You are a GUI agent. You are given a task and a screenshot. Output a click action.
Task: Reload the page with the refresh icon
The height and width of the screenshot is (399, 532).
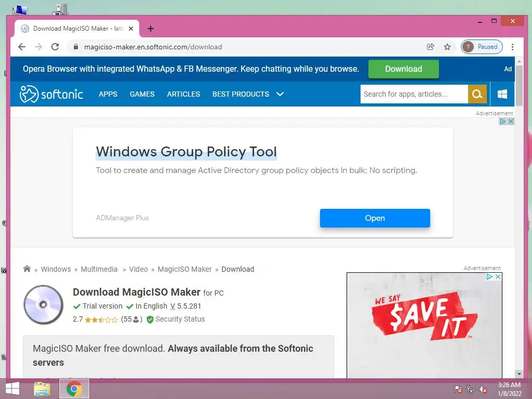[55, 47]
